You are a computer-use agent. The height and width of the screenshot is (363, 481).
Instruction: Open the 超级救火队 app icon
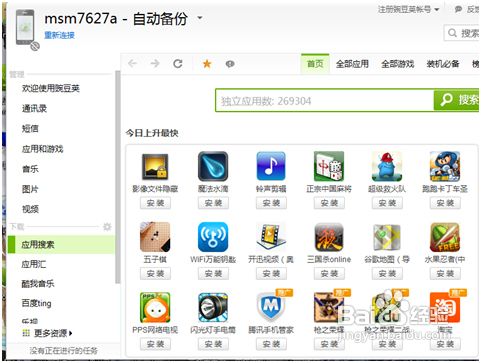(387, 166)
